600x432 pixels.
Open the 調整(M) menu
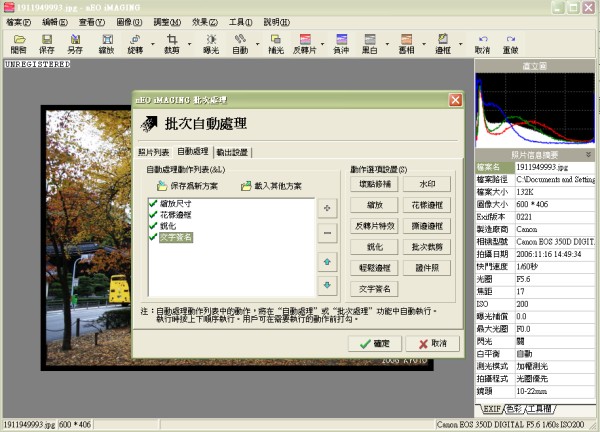pos(167,22)
